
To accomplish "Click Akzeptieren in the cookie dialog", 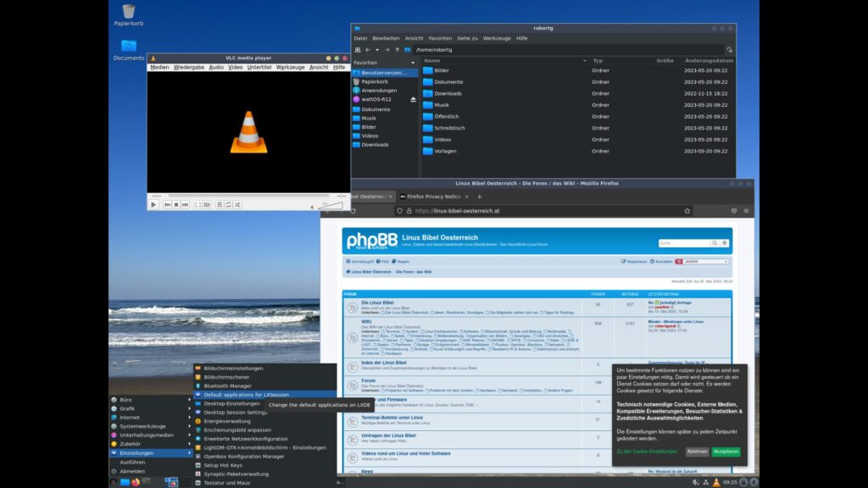I will point(726,452).
